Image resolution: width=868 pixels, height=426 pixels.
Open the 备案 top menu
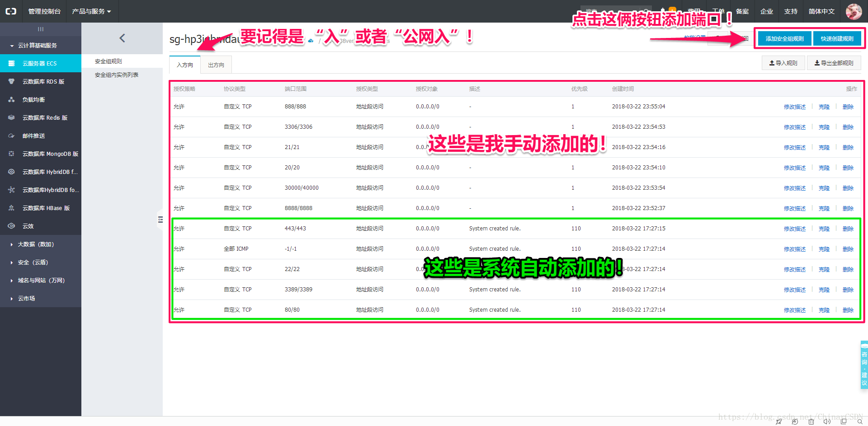coord(742,11)
